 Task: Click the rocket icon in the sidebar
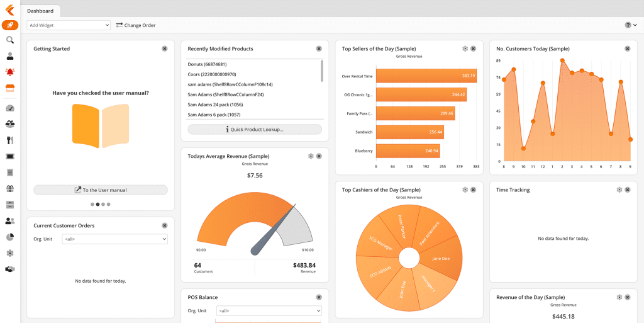10,25
